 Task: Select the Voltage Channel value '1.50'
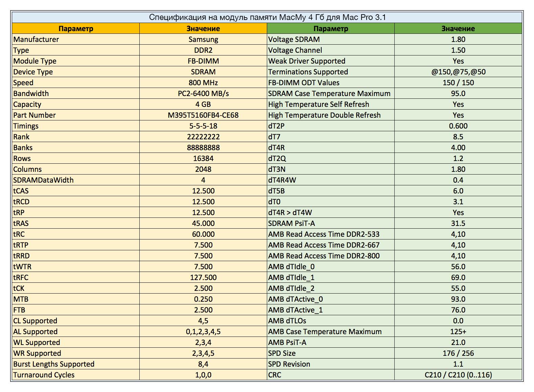coord(458,50)
